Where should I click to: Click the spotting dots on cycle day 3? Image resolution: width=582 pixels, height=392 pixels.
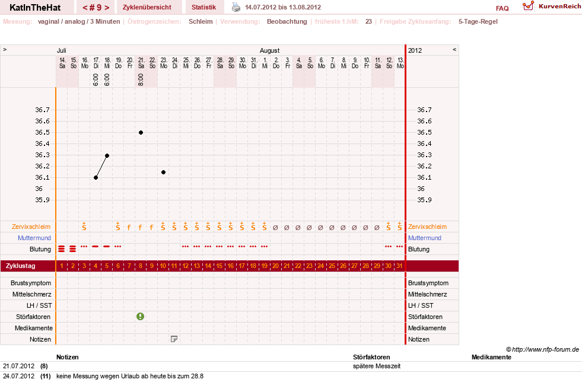pos(84,246)
